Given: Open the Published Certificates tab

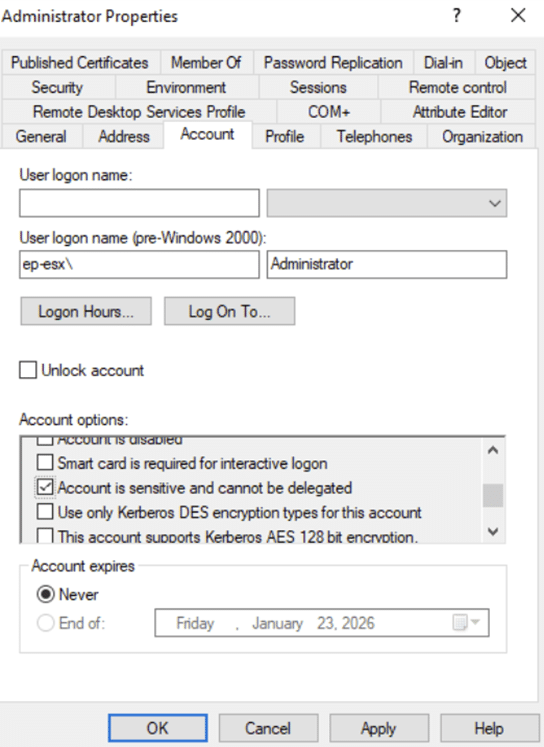Looking at the screenshot, I should click(x=80, y=62).
